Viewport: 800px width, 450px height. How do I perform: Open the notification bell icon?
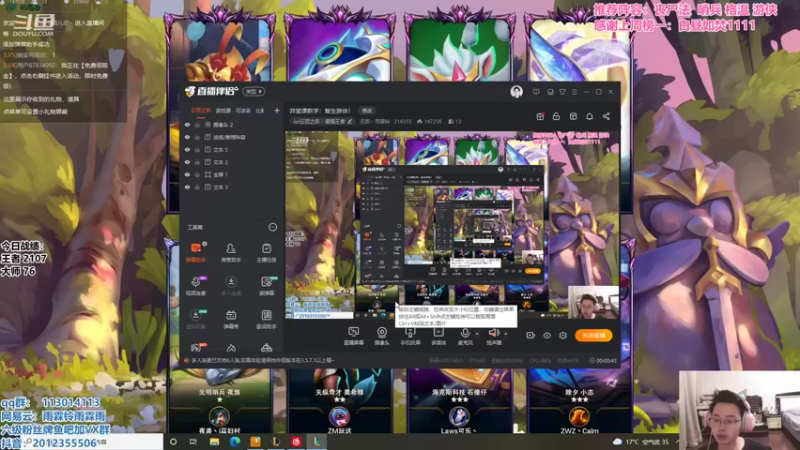pos(590,116)
